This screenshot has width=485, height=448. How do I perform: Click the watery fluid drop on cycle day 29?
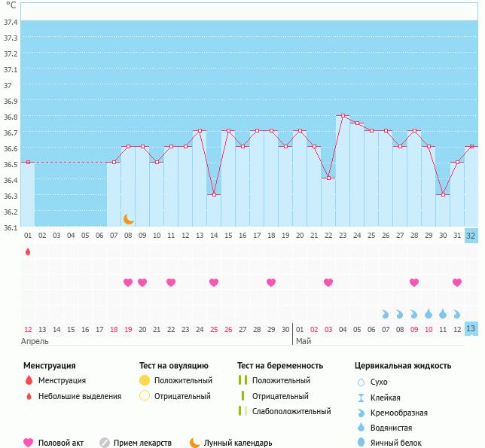[x=429, y=313]
